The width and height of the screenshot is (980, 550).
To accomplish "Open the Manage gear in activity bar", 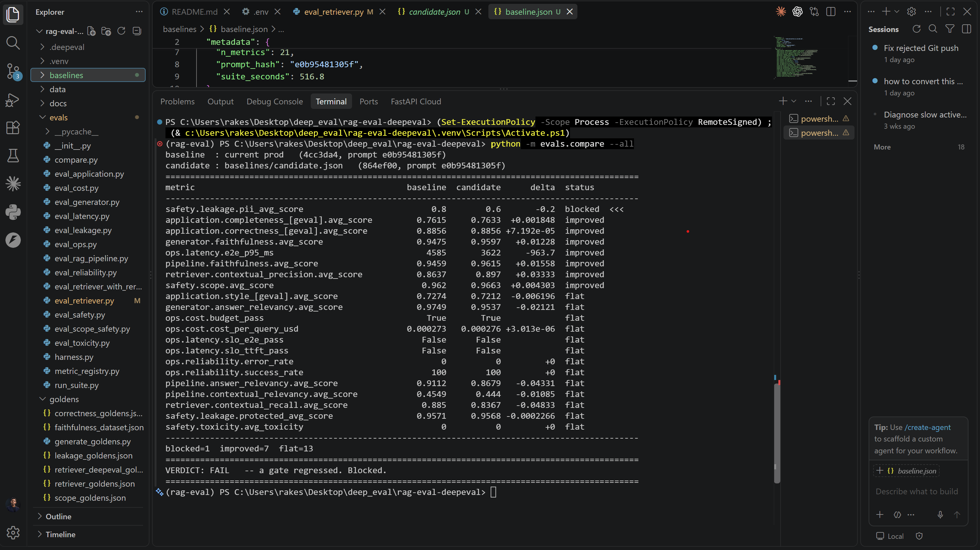I will click(x=13, y=532).
